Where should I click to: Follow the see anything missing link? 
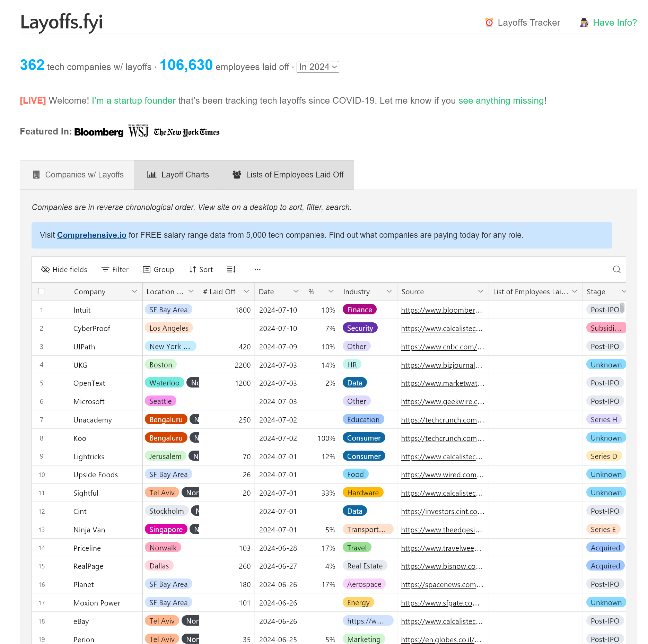click(x=501, y=101)
